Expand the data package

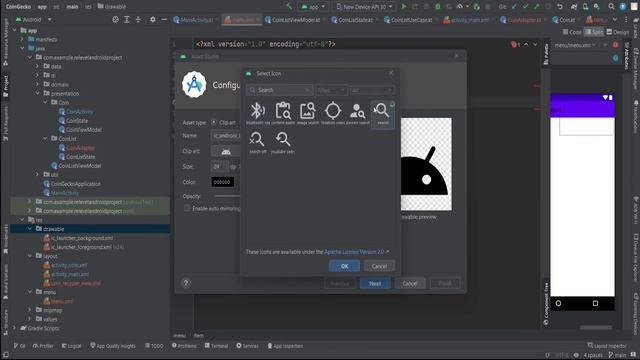point(37,66)
